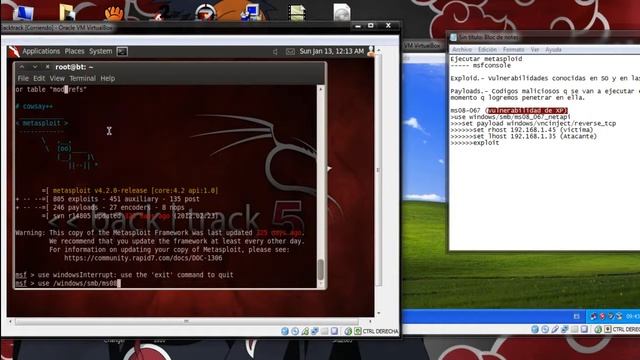The width and height of the screenshot is (640, 360).
Task: Click the terminal window down arrow button
Action: tap(35, 67)
